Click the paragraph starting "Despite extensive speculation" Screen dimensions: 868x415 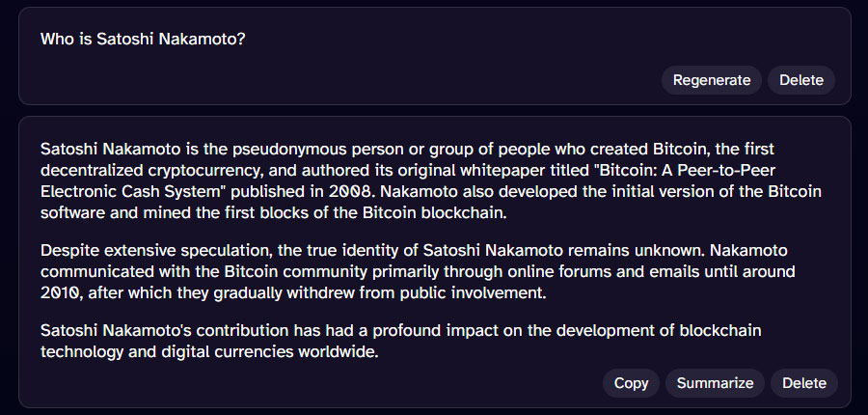[424, 272]
